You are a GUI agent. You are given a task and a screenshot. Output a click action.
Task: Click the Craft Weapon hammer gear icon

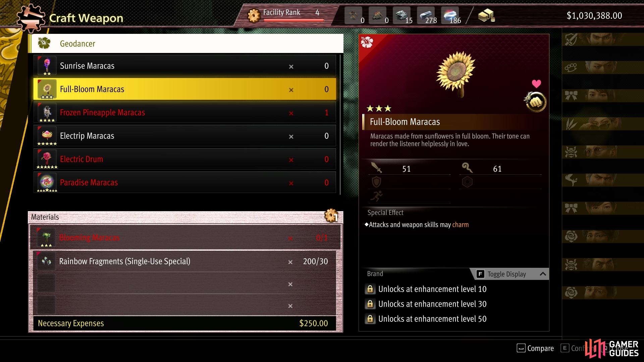31,18
